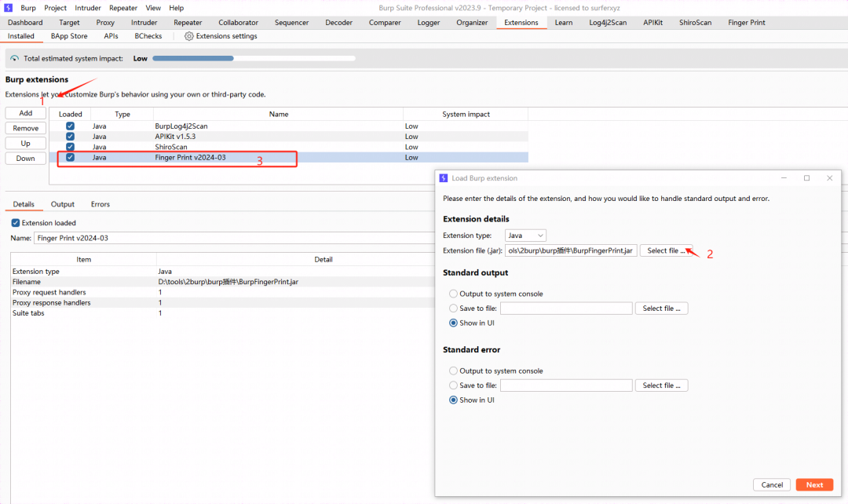The image size is (848, 504).
Task: Open the Burp menu
Action: pos(28,8)
